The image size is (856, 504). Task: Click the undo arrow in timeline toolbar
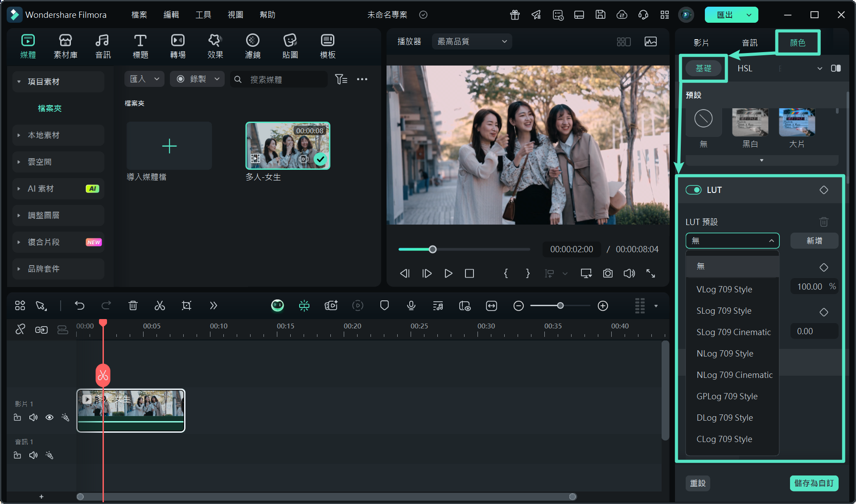(x=79, y=306)
